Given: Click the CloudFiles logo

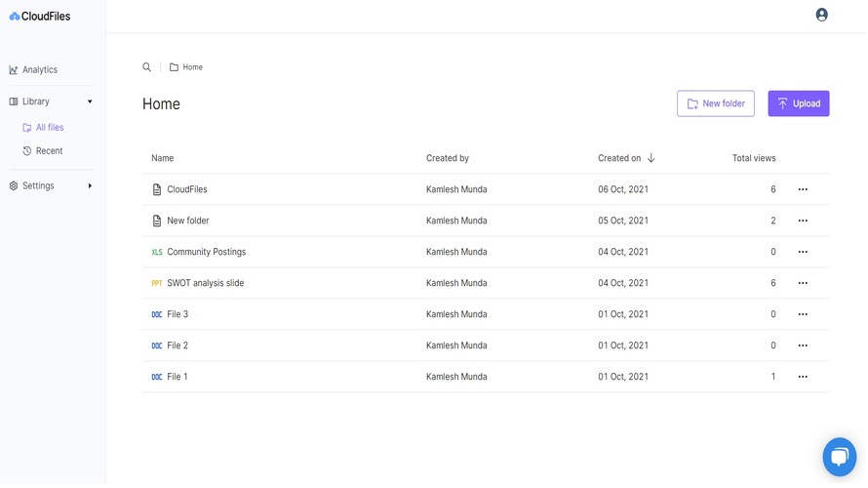Looking at the screenshot, I should click(40, 17).
